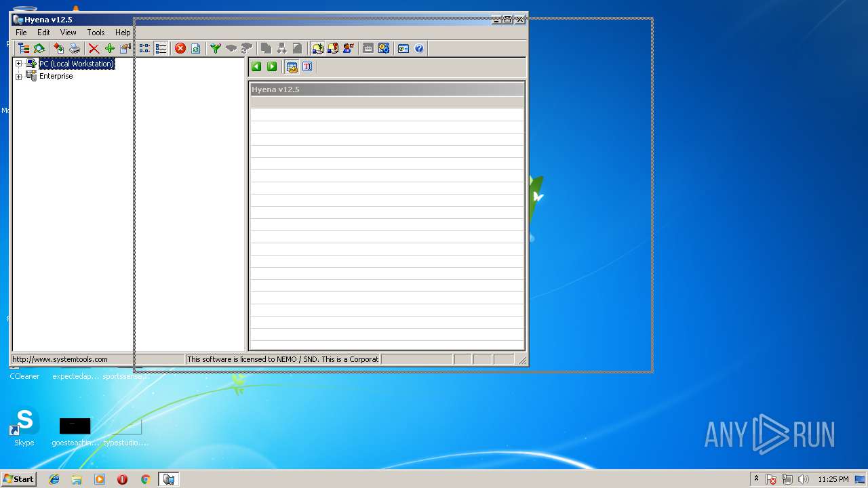
Task: Click the license text in status bar
Action: 283,359
